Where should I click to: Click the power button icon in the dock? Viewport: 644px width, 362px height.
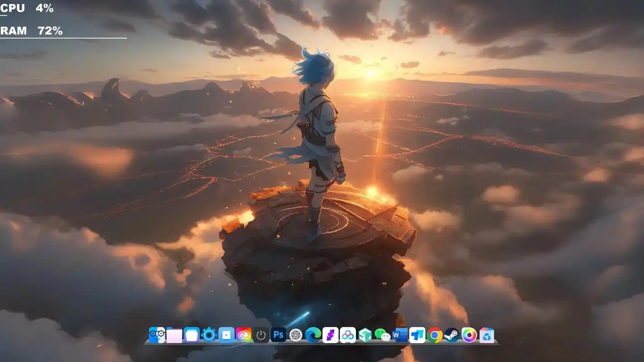tap(260, 335)
